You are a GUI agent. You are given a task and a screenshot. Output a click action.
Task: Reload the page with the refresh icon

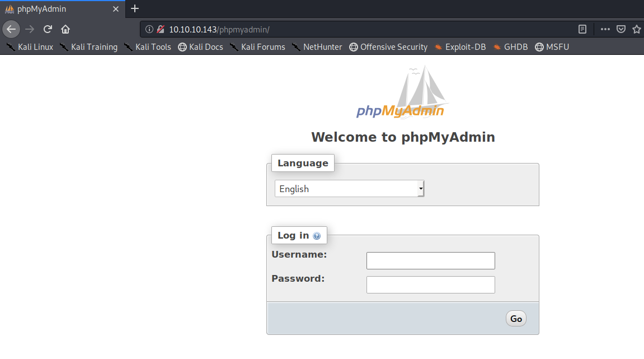tap(48, 29)
